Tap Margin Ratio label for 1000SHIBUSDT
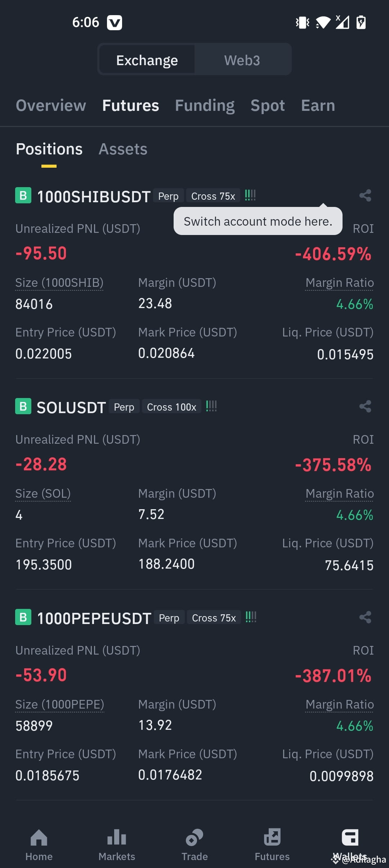The image size is (389, 868). (x=340, y=283)
